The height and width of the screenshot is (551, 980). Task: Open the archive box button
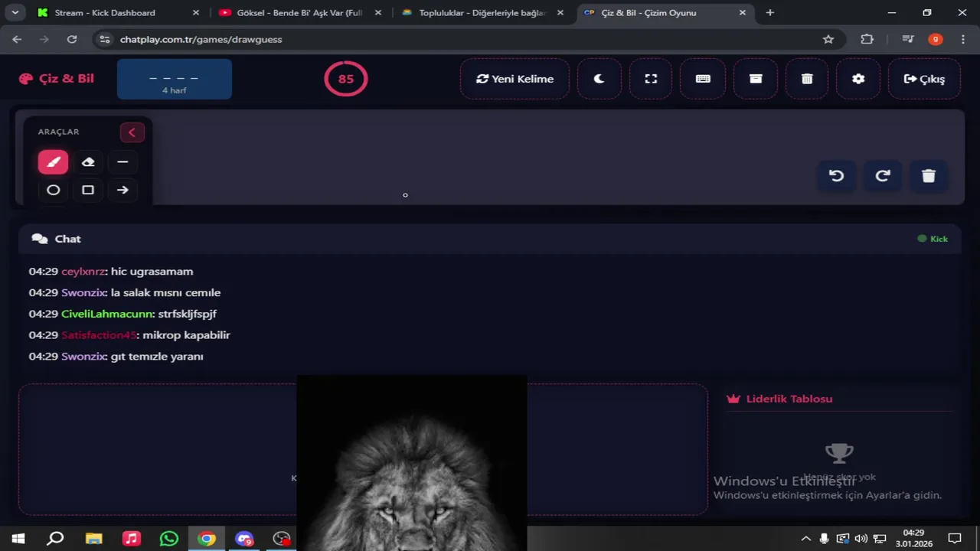pos(756,79)
